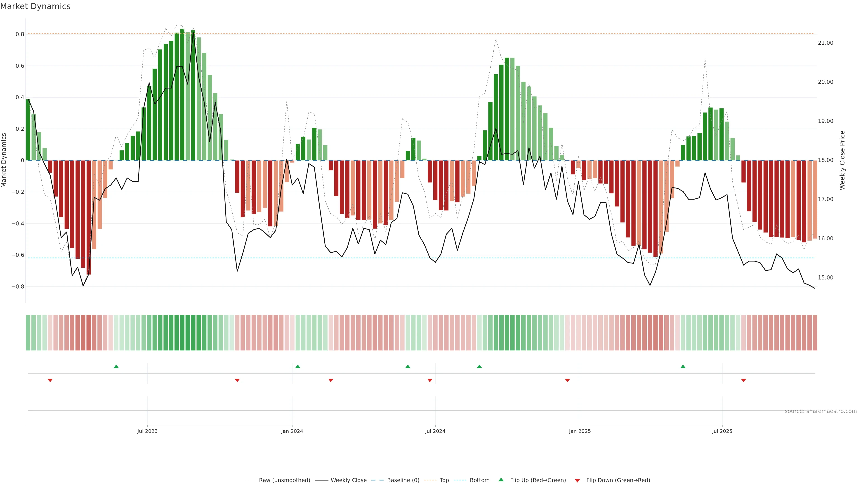Image resolution: width=868 pixels, height=488 pixels.
Task: Toggle the Weekly Close legend entry
Action: [x=348, y=480]
